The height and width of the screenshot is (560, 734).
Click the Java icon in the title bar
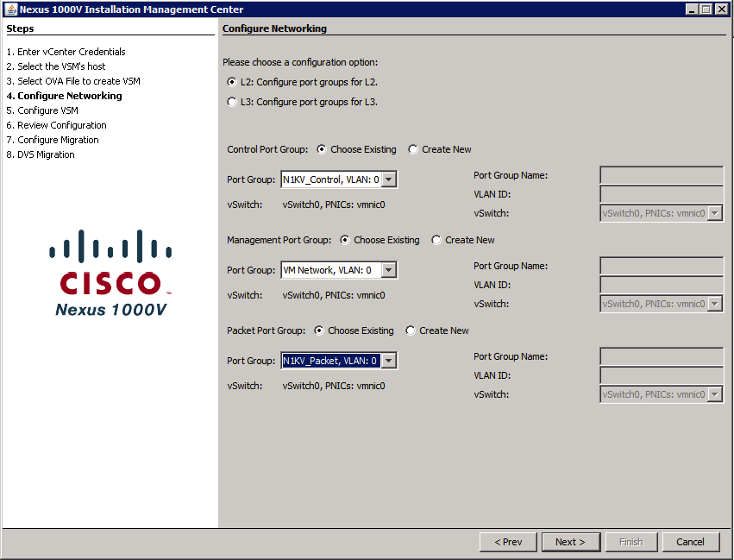tap(10, 9)
